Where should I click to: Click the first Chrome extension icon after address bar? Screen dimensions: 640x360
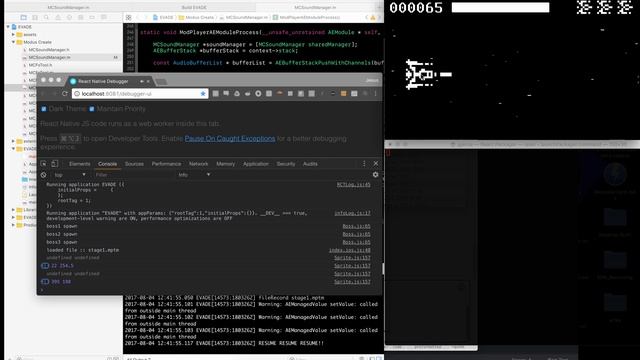pyautogui.click(x=216, y=94)
